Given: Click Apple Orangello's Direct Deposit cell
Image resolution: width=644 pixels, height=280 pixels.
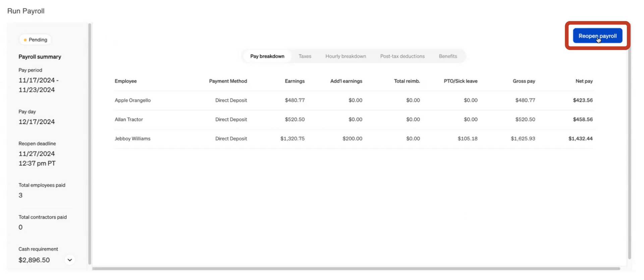Looking at the screenshot, I should tap(231, 100).
